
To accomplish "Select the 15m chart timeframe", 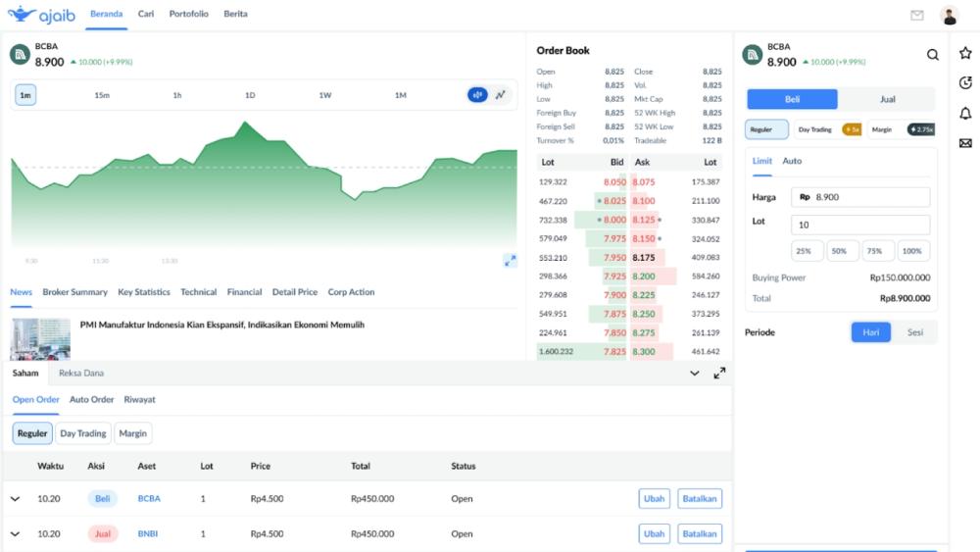I will tap(102, 95).
